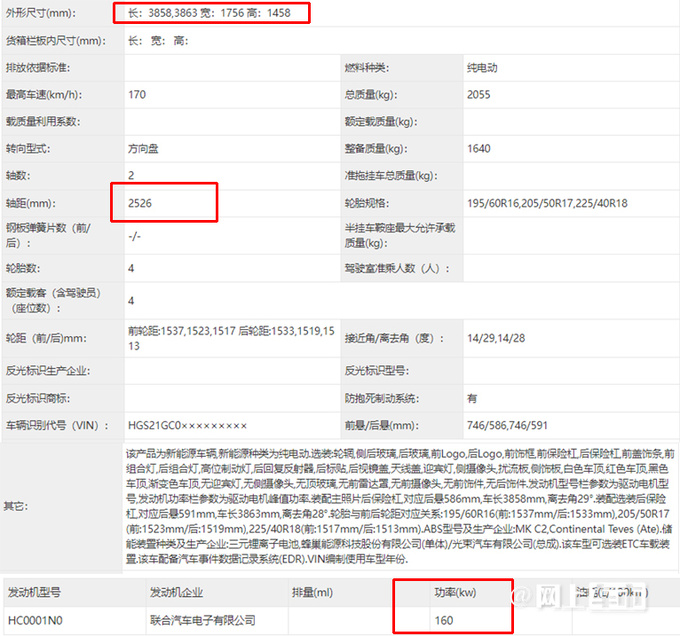Click the 轮胎规格 tire size value
This screenshot has width=680, height=636.
(x=547, y=203)
